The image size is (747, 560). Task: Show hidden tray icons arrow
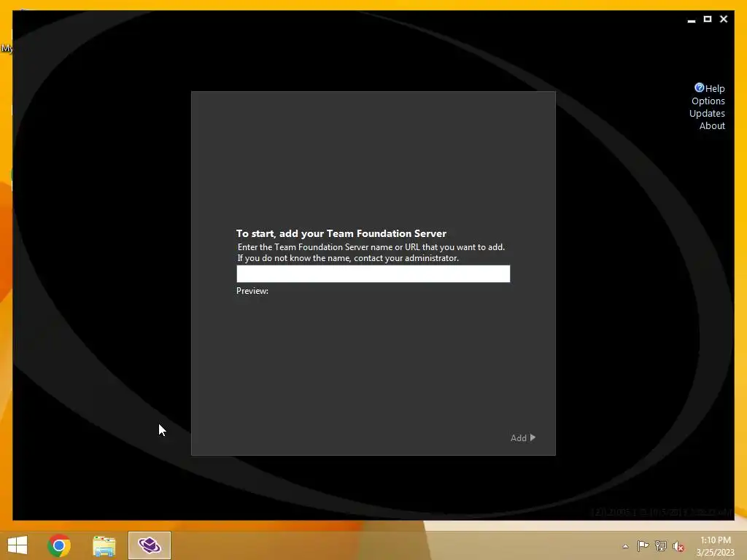pos(625,546)
